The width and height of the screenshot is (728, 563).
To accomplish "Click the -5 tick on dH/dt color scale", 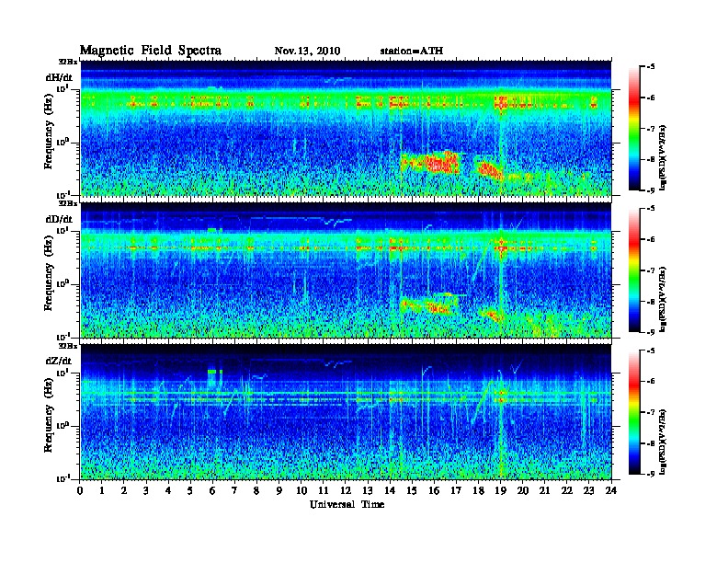I will coord(651,67).
